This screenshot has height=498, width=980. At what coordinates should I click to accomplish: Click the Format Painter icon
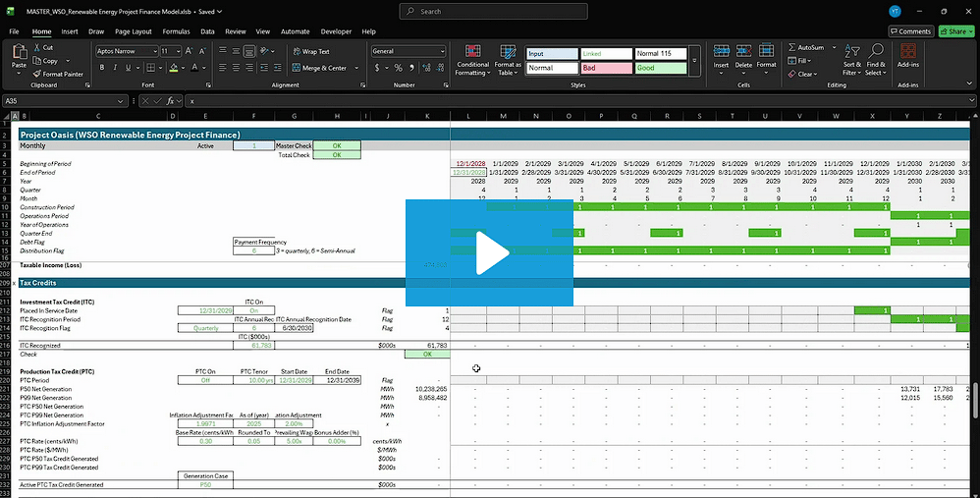click(x=36, y=74)
